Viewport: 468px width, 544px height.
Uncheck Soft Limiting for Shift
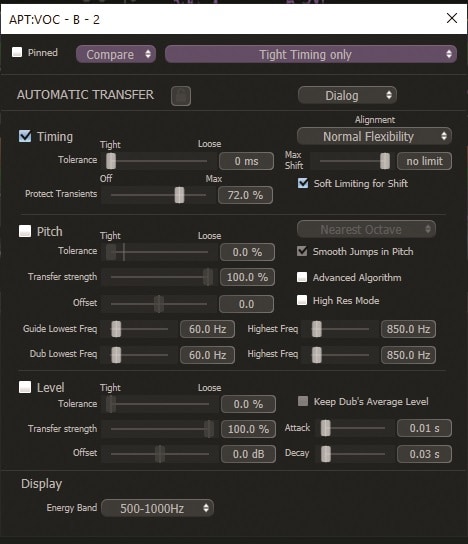click(x=303, y=183)
